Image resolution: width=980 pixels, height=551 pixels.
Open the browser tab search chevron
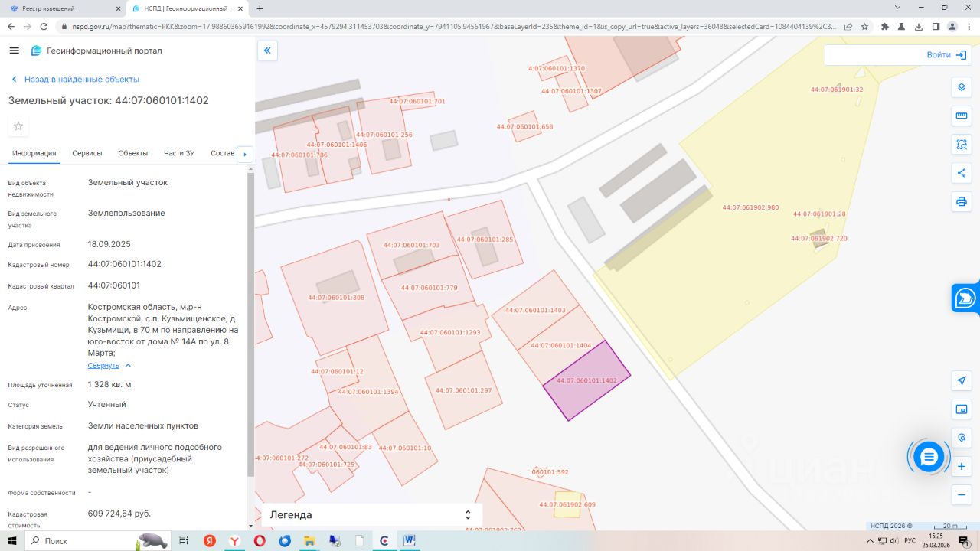tap(898, 7)
